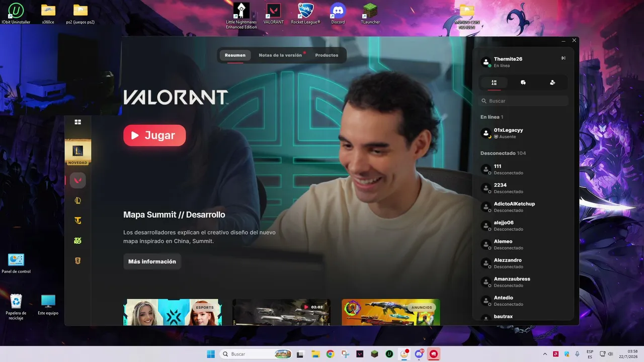Click the Riot Client icon in taskbar
Screen dimensions: 644x362
(433, 354)
